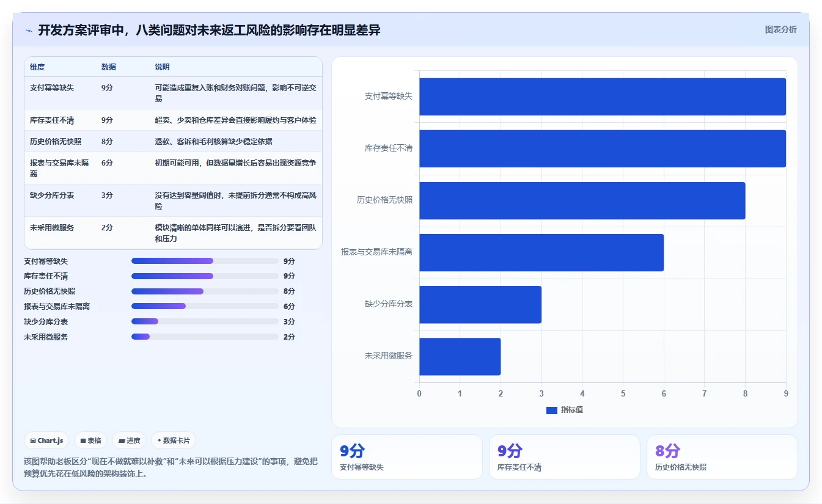Click the 6分 score beside the progress bar
Screen dimensions: 822x504
289,307
